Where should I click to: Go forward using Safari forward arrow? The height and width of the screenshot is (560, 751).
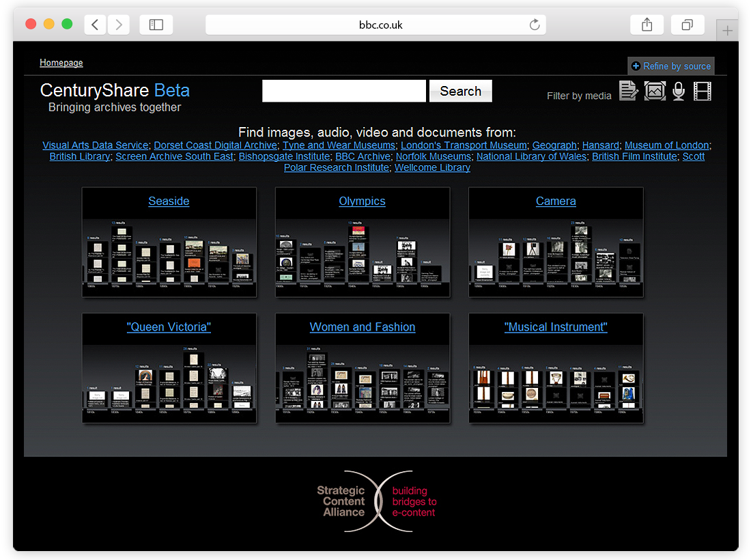tap(118, 25)
